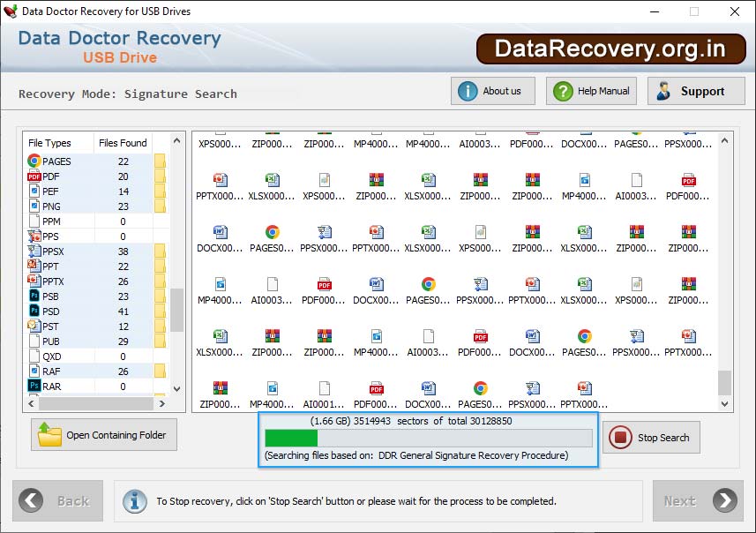Image resolution: width=756 pixels, height=533 pixels.
Task: Select the PSD Photoshop file type icon
Action: [34, 311]
